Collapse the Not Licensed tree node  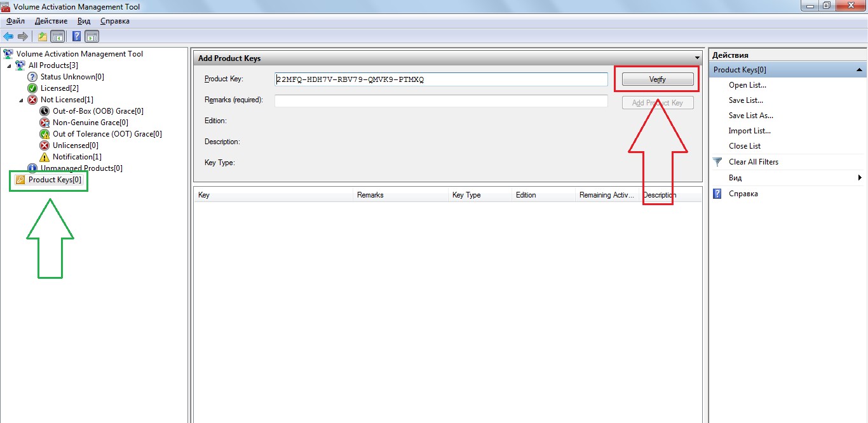tap(21, 100)
